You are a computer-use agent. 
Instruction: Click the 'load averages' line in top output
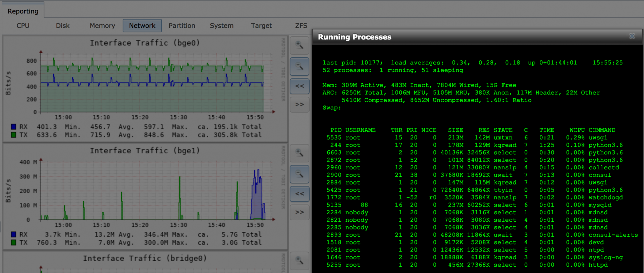click(473, 63)
